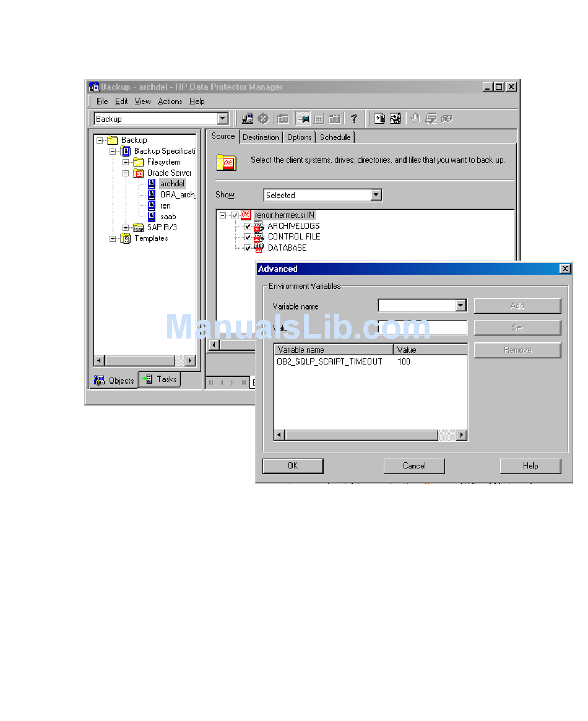Screen dimensions: 588x721
Task: Select the Source tab
Action: [x=223, y=136]
